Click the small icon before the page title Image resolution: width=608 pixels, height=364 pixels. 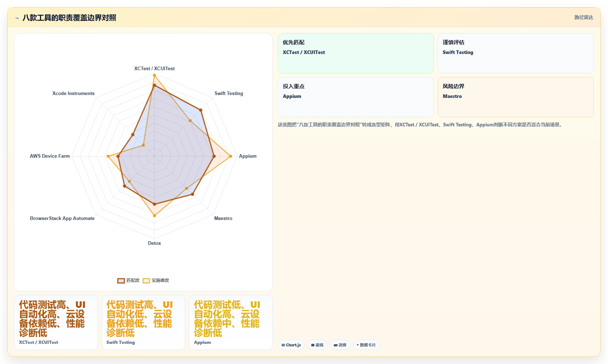(x=17, y=18)
